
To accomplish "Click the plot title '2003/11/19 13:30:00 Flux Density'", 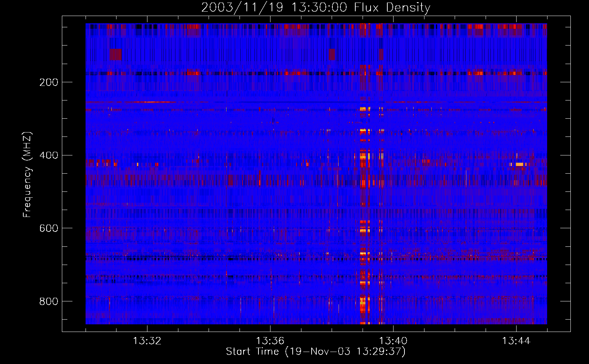I will pyautogui.click(x=316, y=7).
